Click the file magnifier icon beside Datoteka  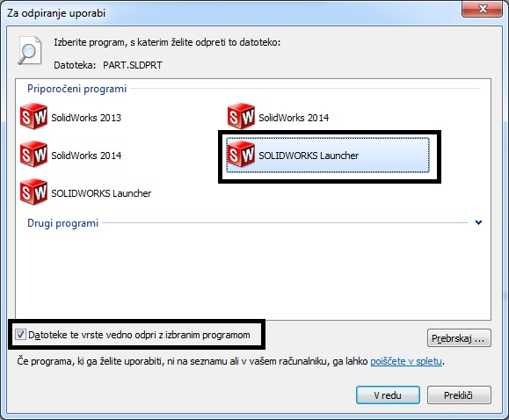click(30, 51)
